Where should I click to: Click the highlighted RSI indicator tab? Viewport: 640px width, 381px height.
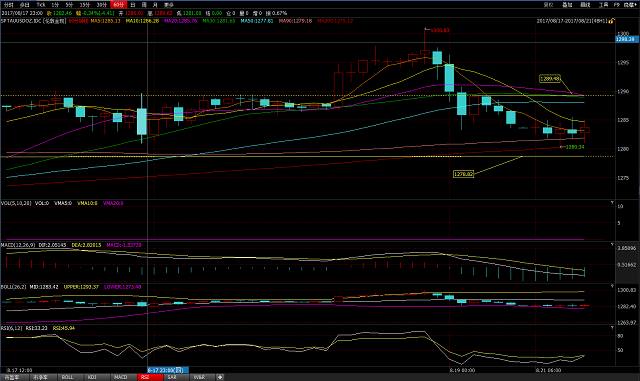point(146,377)
